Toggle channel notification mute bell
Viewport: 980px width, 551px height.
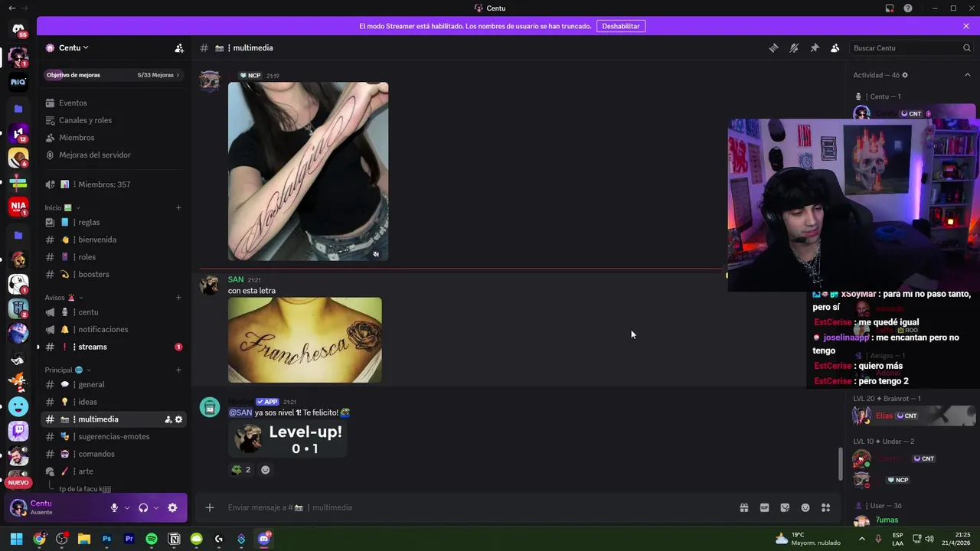(x=794, y=47)
